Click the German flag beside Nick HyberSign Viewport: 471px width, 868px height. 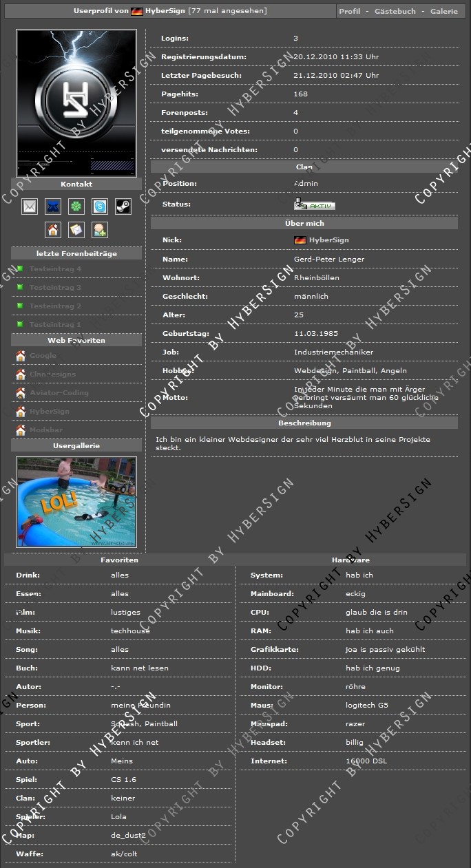300,240
